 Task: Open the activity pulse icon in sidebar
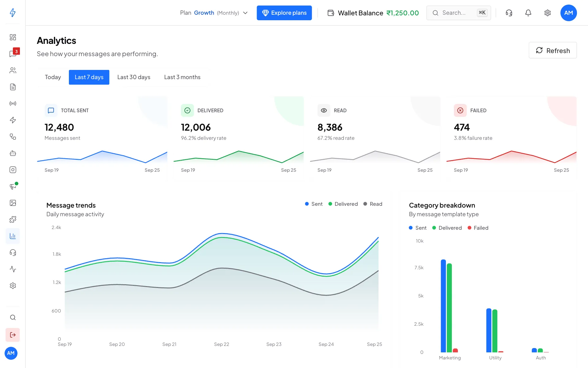(13, 269)
